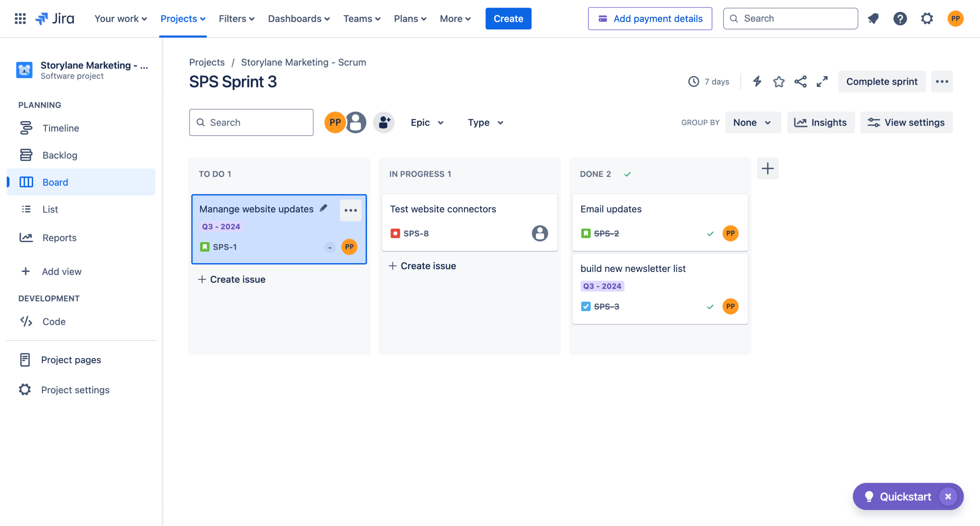Screen dimensions: 980x526
Task: Click the SPS-3 task checkbox icon
Action: pyautogui.click(x=586, y=306)
